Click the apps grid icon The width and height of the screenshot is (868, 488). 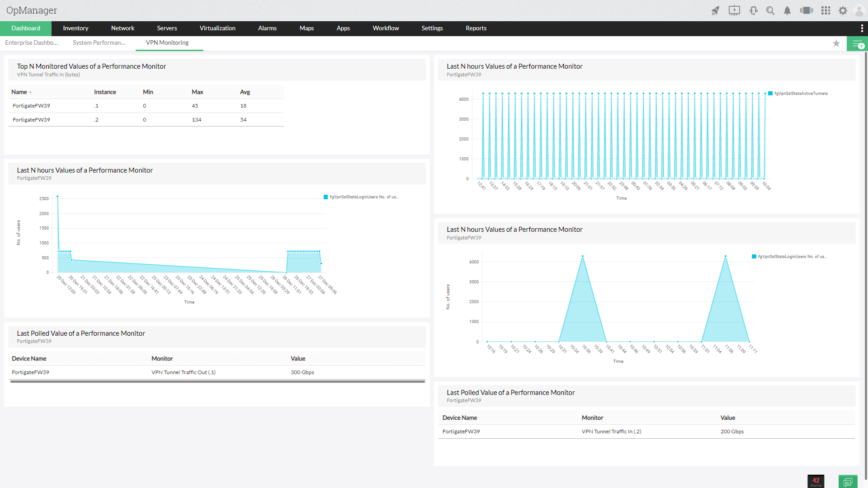tap(826, 10)
